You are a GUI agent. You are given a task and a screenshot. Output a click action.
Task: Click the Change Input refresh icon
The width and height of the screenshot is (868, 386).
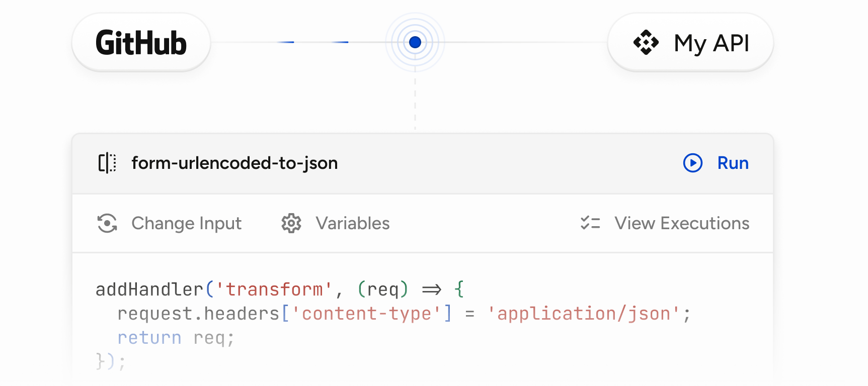(x=107, y=224)
